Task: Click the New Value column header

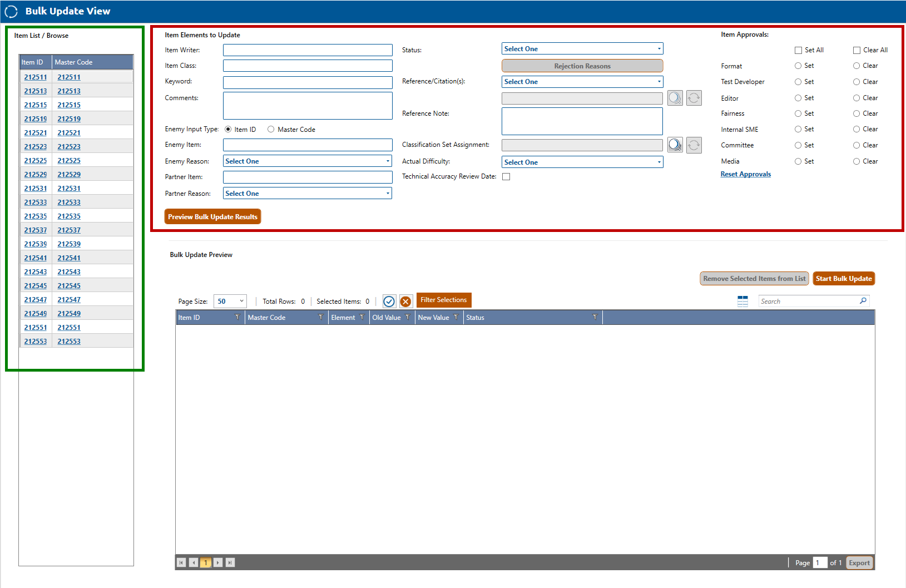Action: 433,318
